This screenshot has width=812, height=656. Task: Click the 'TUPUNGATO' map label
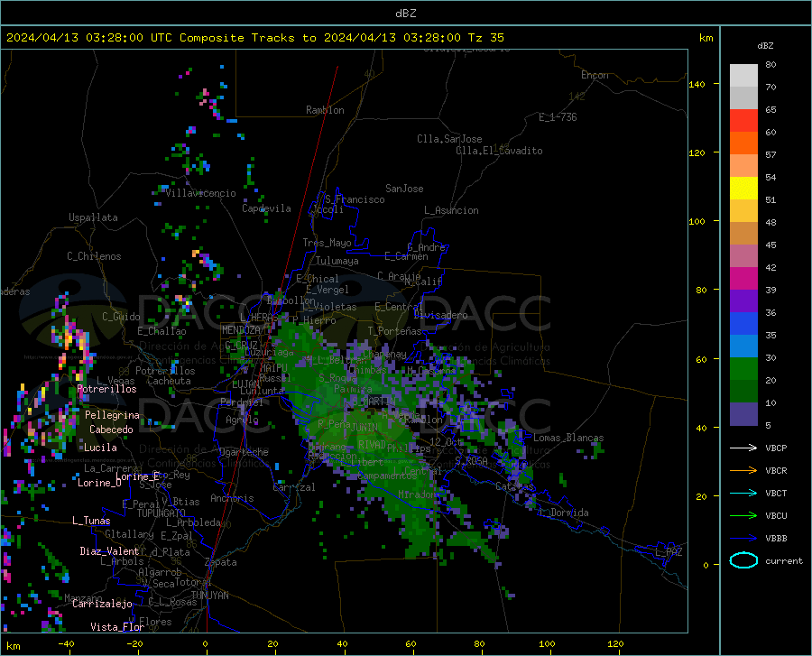click(161, 513)
